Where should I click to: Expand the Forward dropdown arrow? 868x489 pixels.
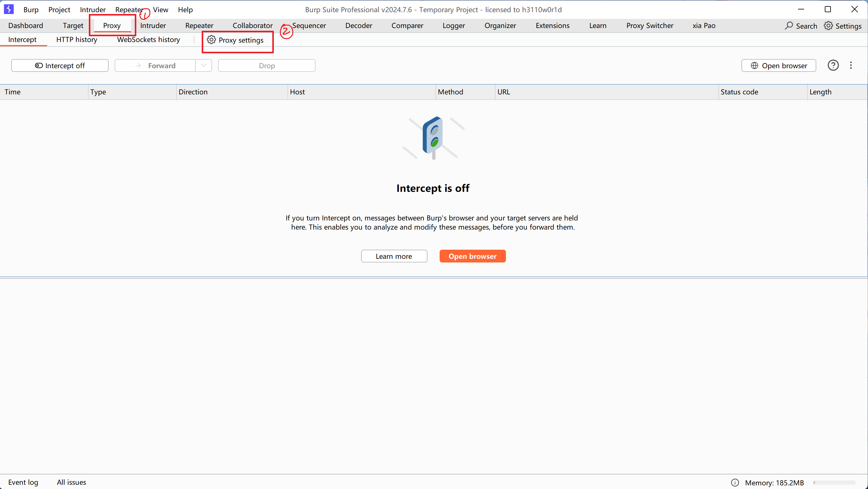(204, 66)
